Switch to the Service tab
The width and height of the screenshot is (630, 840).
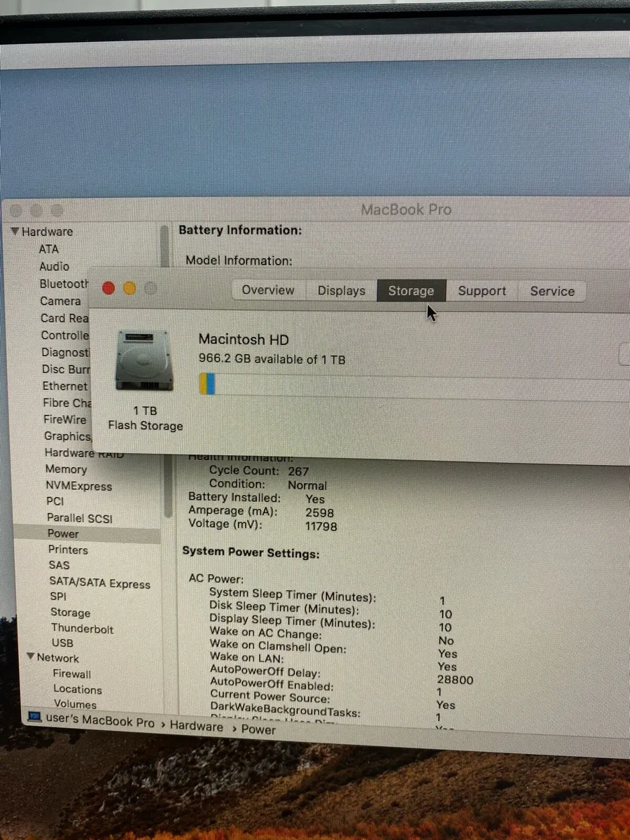[552, 292]
